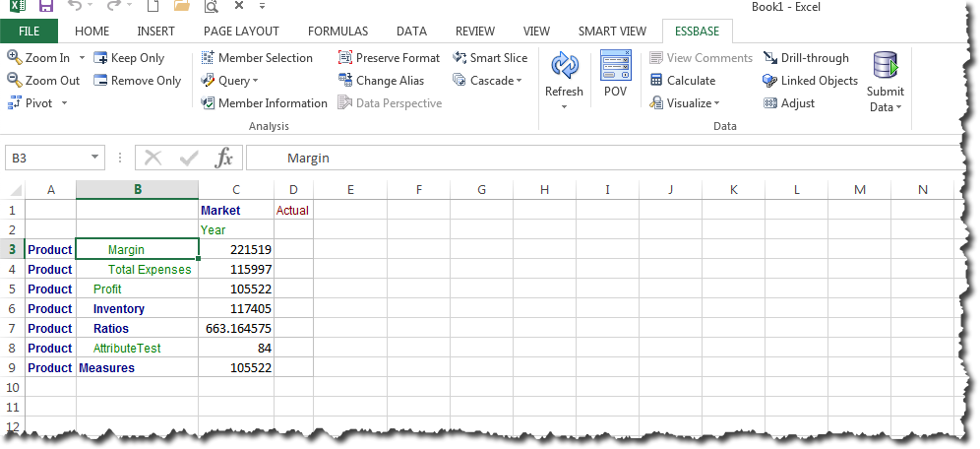Select the cell with value 663.164575
Screen dimensions: 980x449
click(x=236, y=328)
